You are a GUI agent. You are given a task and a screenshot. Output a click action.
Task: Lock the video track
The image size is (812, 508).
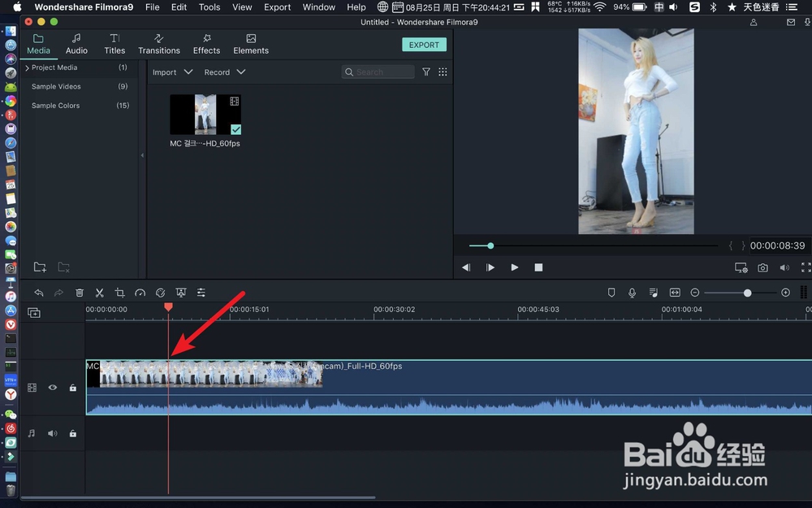pyautogui.click(x=73, y=387)
